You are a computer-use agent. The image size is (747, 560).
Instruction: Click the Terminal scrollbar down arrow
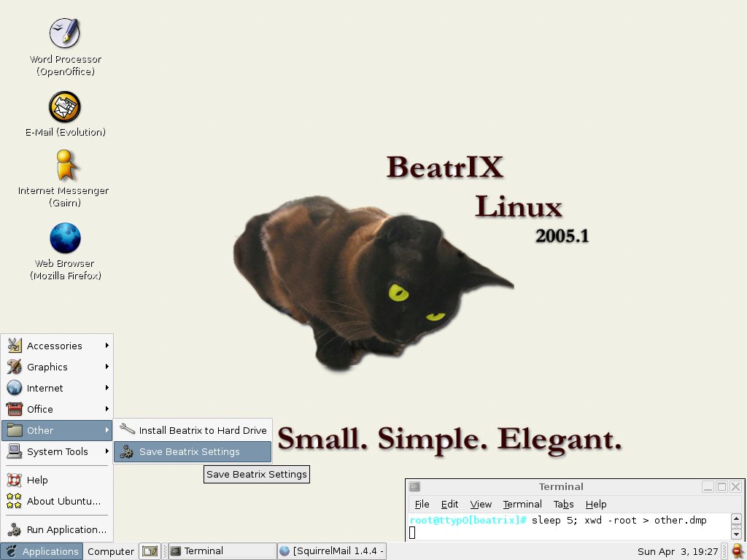736,534
